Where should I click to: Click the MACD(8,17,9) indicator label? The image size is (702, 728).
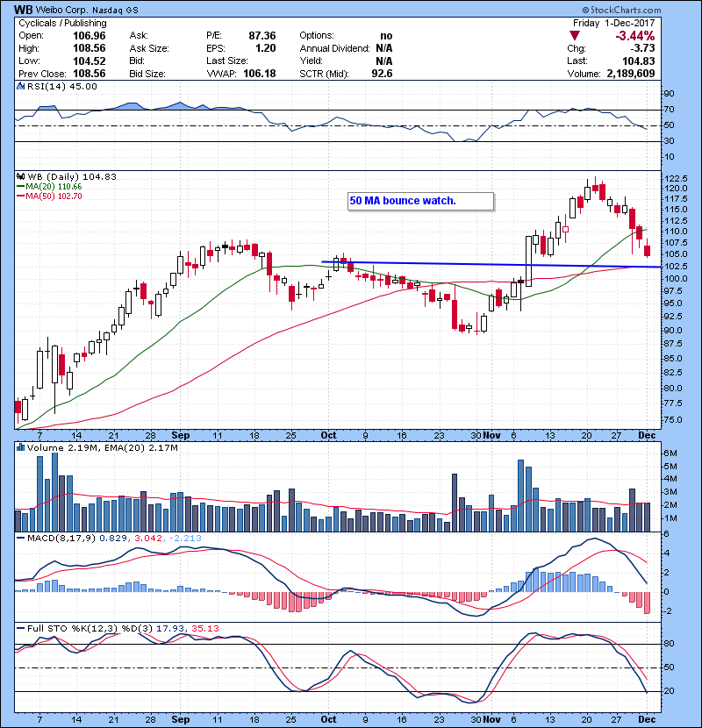61,539
